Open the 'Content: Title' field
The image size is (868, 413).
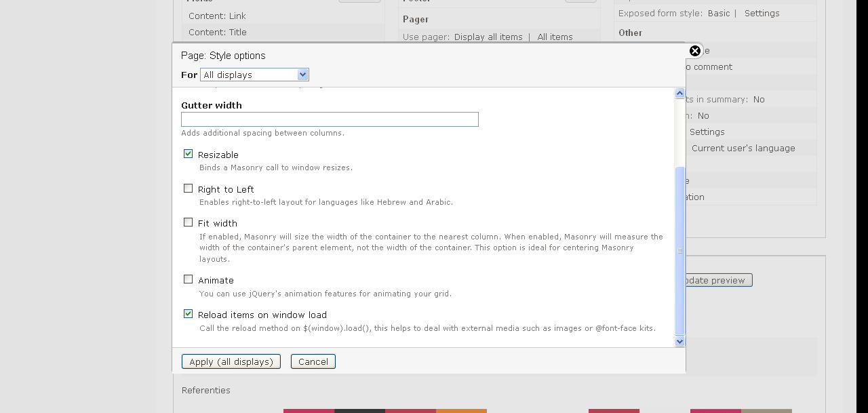click(x=218, y=32)
